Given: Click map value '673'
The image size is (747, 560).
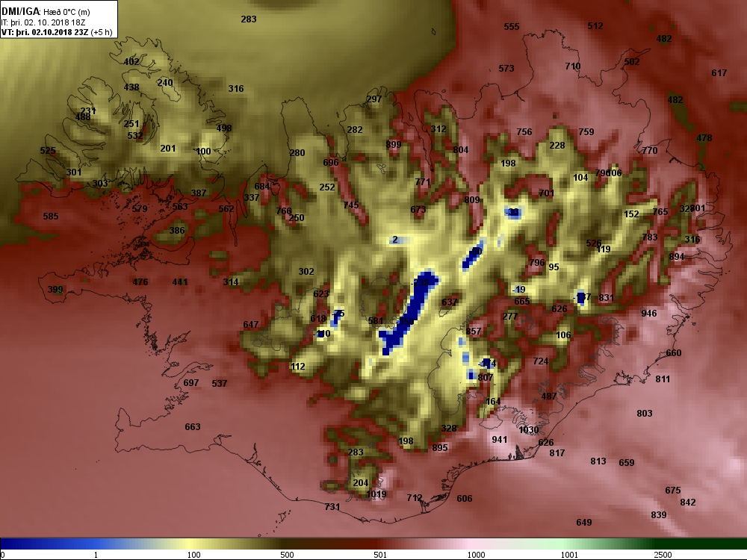Looking at the screenshot, I should (418, 210).
